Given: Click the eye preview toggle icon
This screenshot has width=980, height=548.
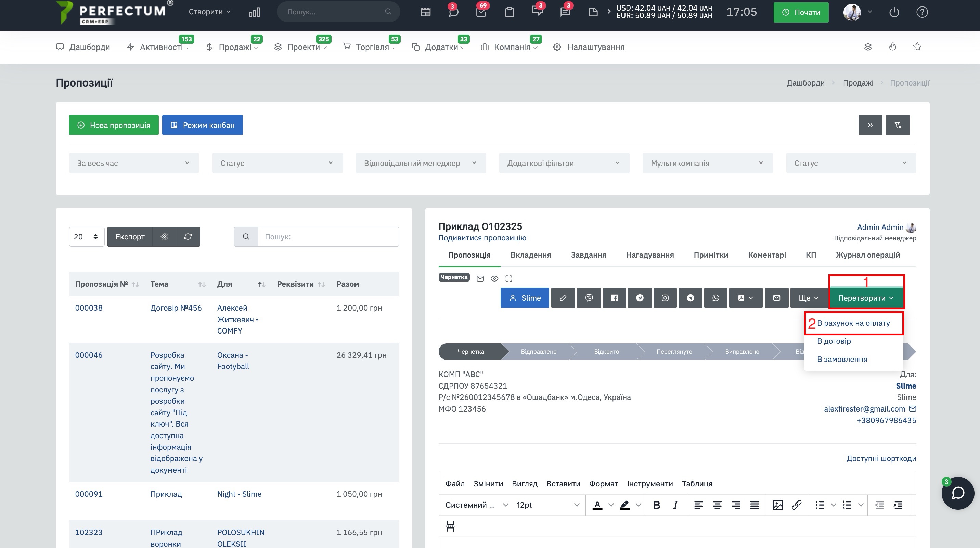Looking at the screenshot, I should (x=494, y=279).
